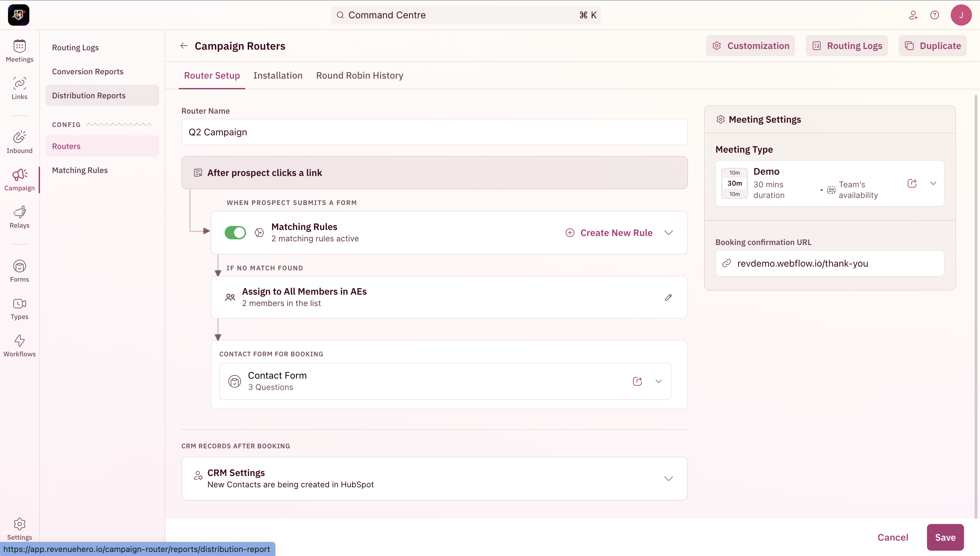
Task: Edit the Assign to All Members rule
Action: click(x=668, y=297)
